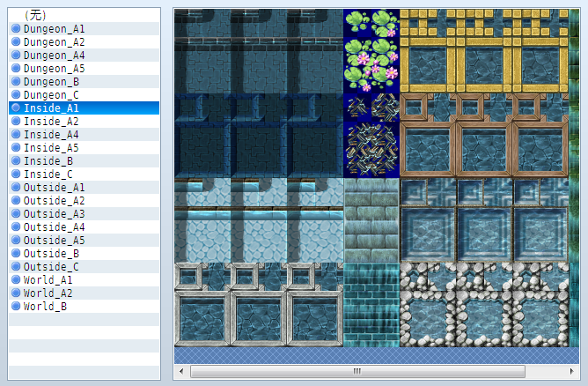The width and height of the screenshot is (588, 386).
Task: Choose the Outside_A3 tileset
Action: [84, 213]
